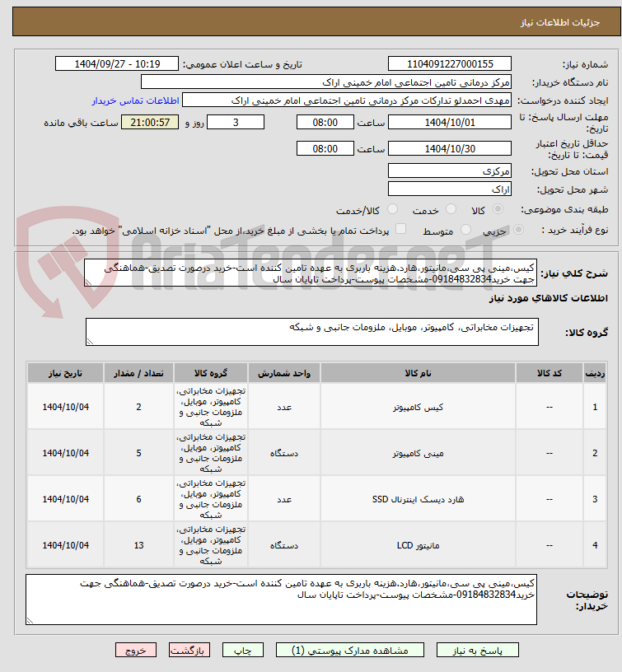Click the response deadline hour 08:00 field
This screenshot has width=622, height=672.
(325, 122)
